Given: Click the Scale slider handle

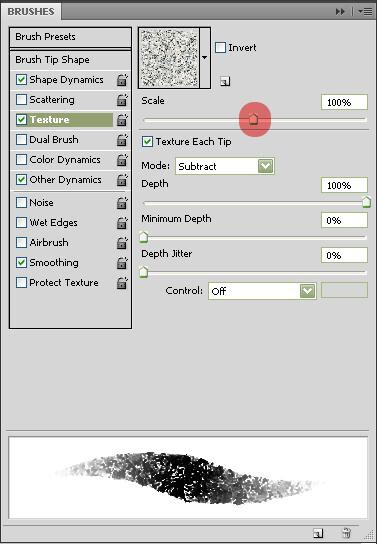Looking at the screenshot, I should point(254,119).
